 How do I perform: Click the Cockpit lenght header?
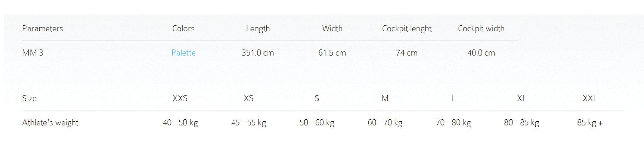pos(407,29)
